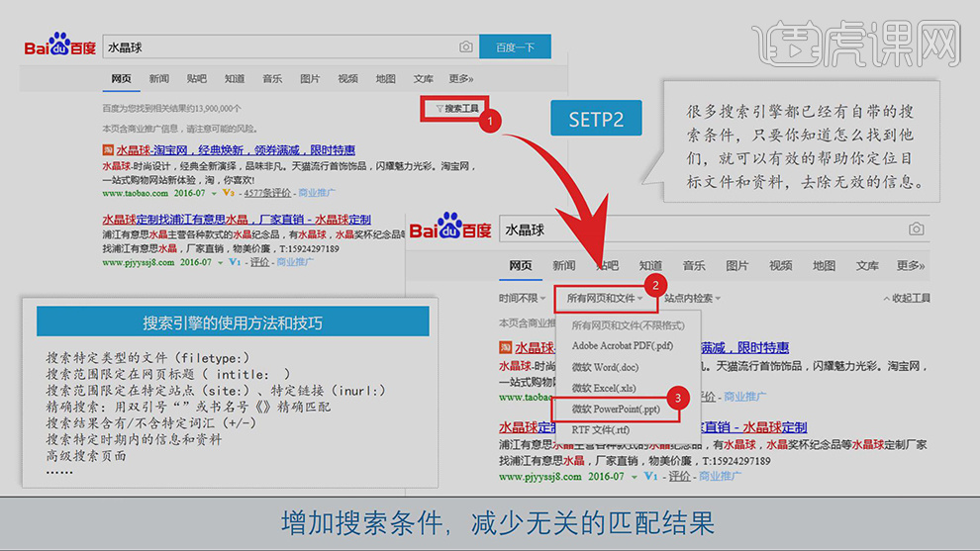The width and height of the screenshot is (980, 551).
Task: Click the top-left Baidu logo
Action: (x=60, y=45)
